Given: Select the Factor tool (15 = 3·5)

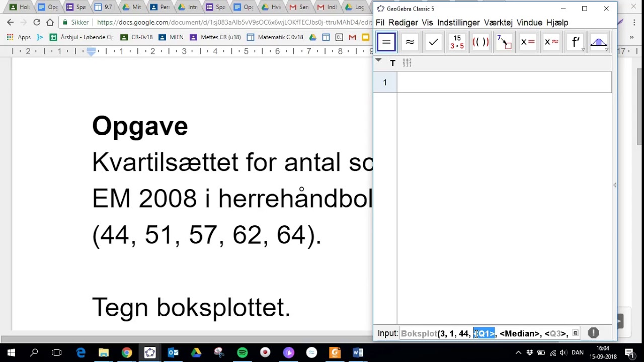Looking at the screenshot, I should [x=457, y=42].
